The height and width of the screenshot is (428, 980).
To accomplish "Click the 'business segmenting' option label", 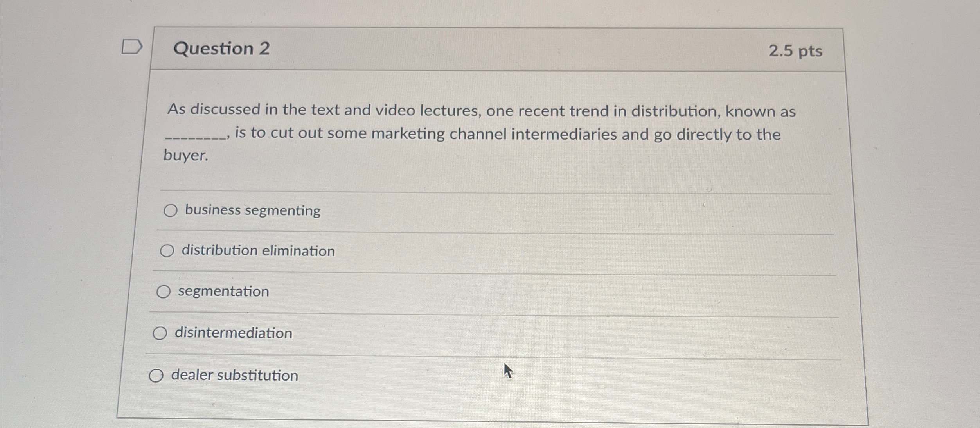I will point(252,211).
